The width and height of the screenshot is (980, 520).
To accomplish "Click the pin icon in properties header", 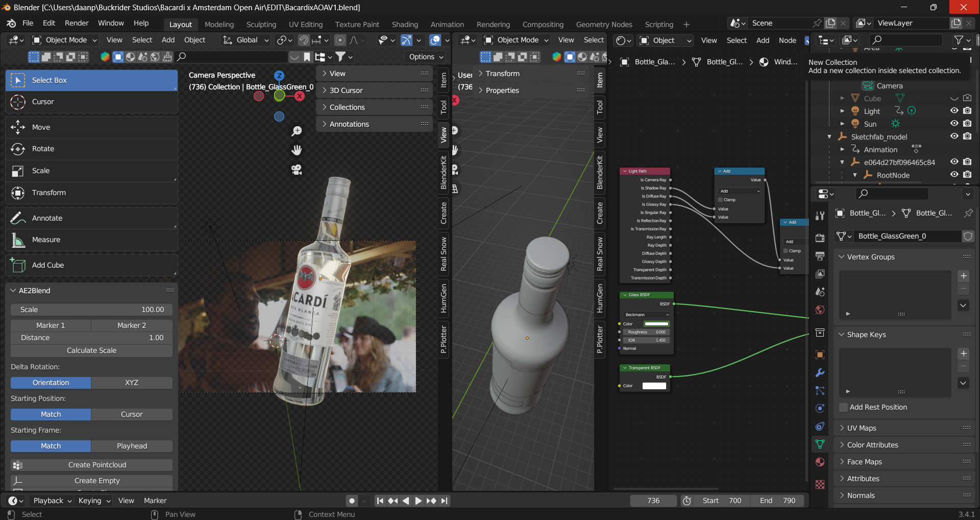I will [x=968, y=213].
